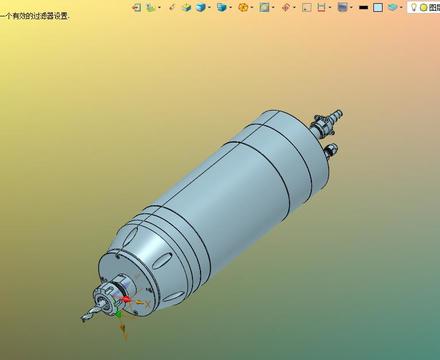
Task: Click the exit/return arrow icon in toolbar
Action: tap(136, 7)
